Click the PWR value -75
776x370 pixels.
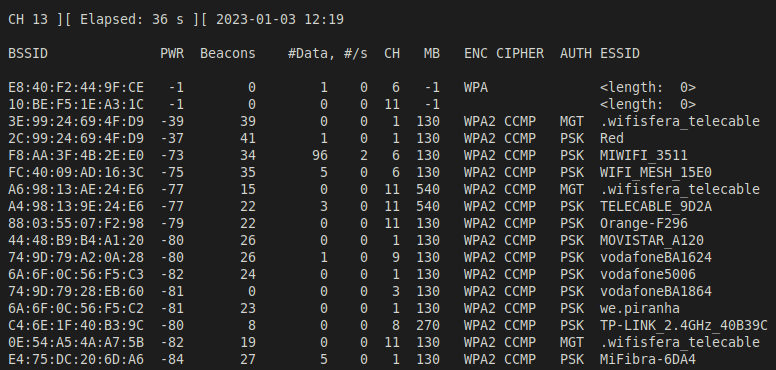point(172,172)
